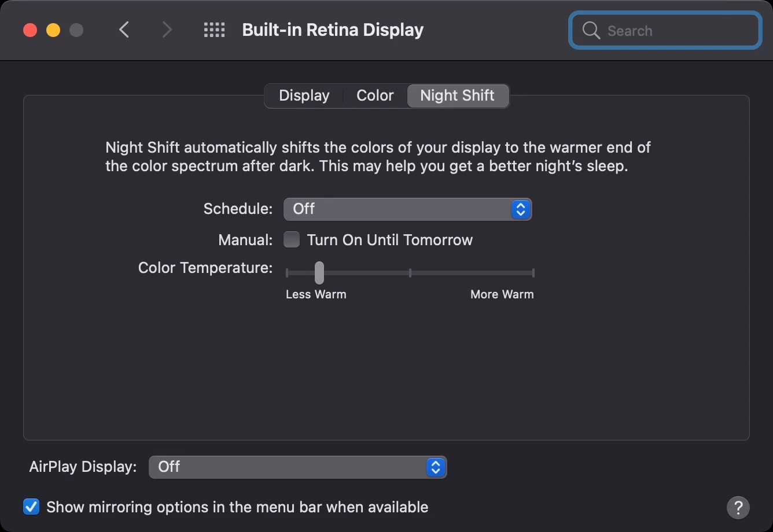Screen dimensions: 773x532
Task: Click the "Color Temperature:" label
Action: tap(205, 268)
